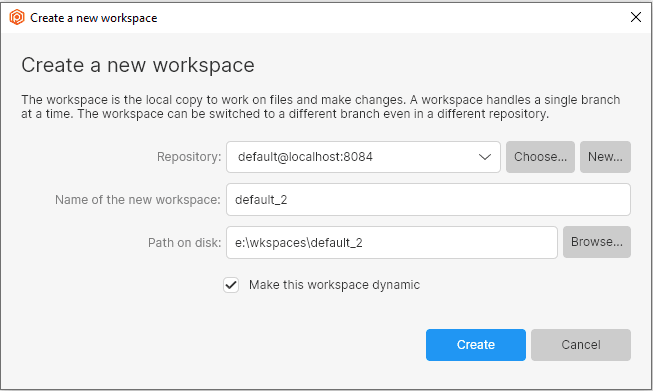Click the Plastic SCM logo in title bar
Image resolution: width=653 pixels, height=391 pixels.
(17, 17)
